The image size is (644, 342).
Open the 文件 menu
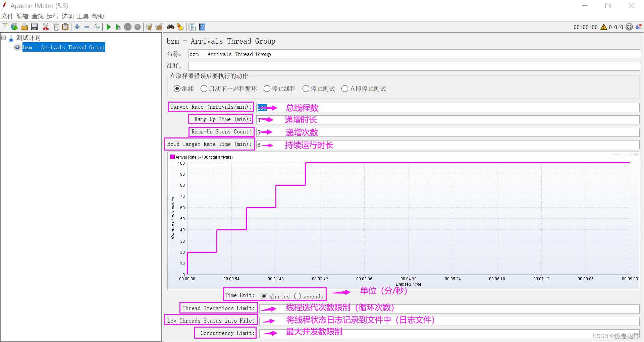7,16
